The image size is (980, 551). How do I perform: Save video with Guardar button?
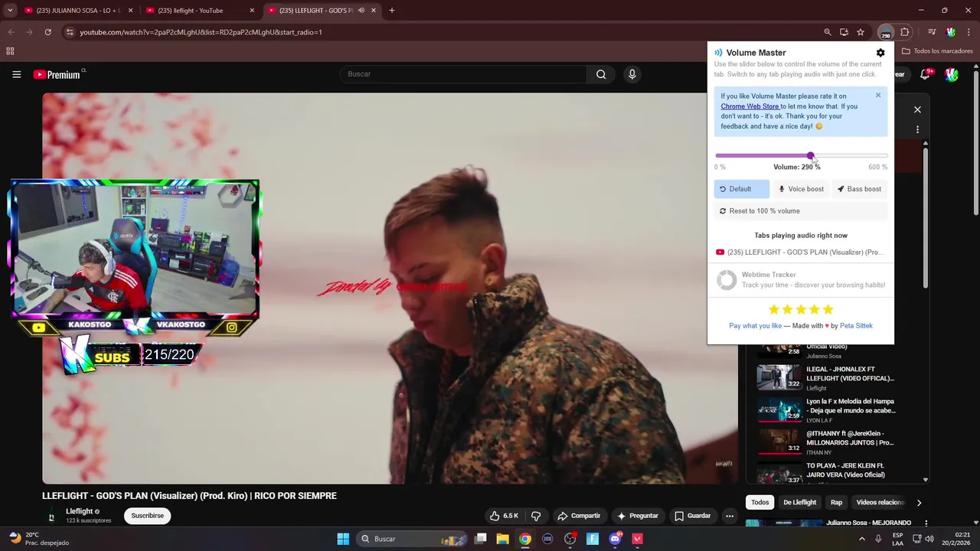pos(692,516)
